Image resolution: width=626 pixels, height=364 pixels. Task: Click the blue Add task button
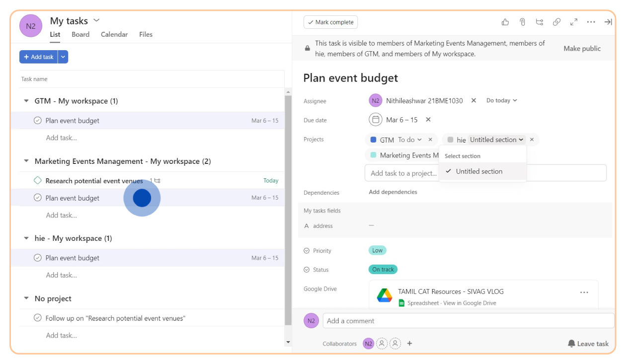pos(39,57)
